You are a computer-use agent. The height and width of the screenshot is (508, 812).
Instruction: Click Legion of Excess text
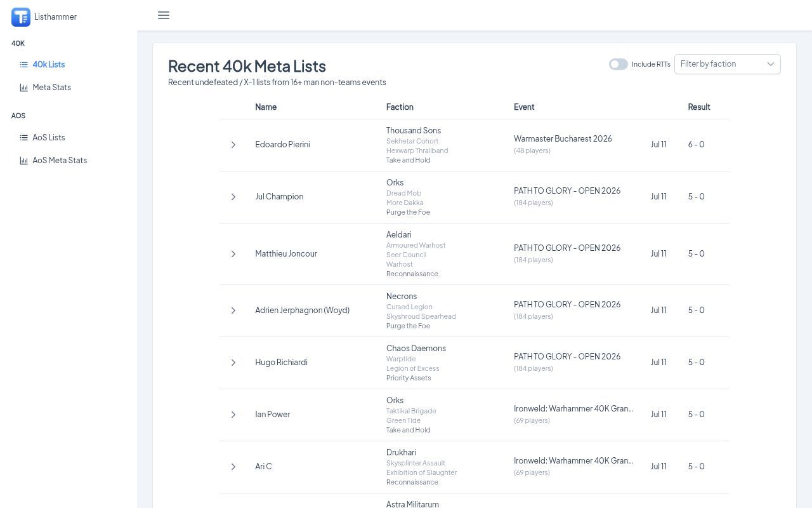(x=412, y=368)
